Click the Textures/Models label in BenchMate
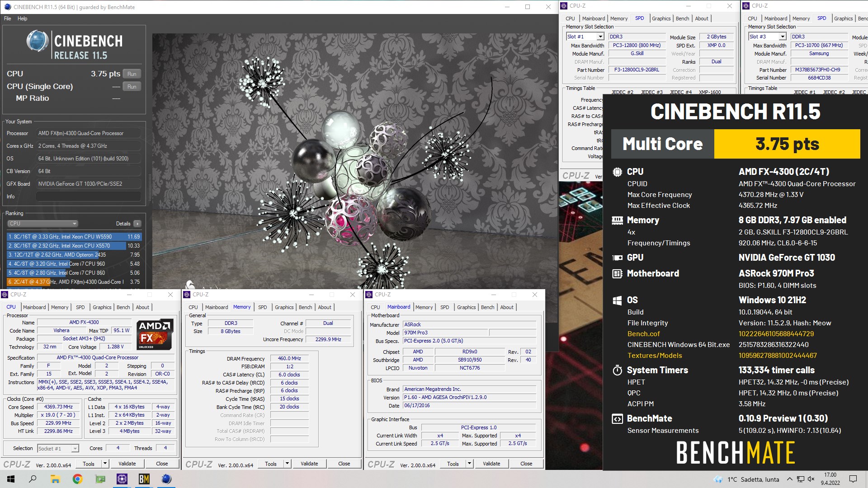The image size is (868, 488). tap(655, 356)
